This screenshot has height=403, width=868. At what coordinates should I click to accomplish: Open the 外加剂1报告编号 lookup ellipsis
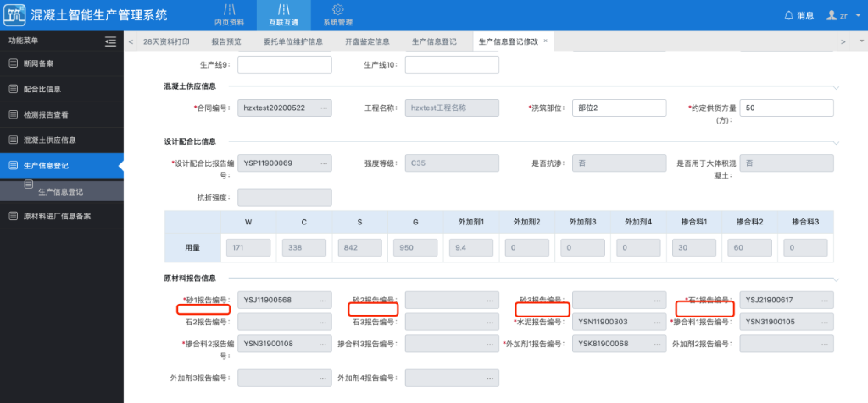coord(658,344)
